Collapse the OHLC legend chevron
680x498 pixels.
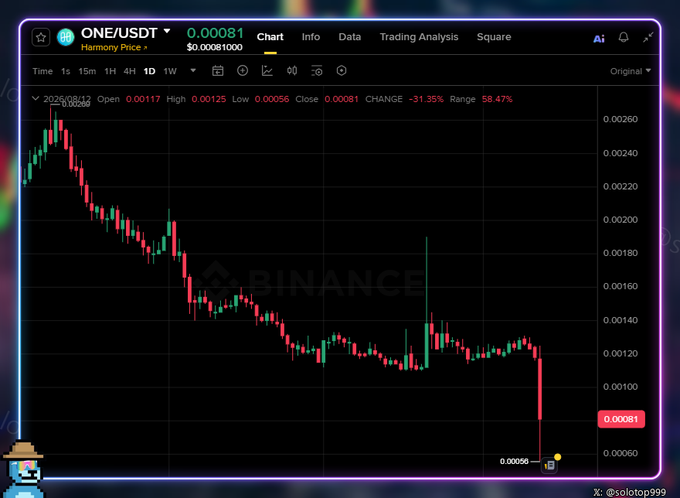tap(36, 99)
